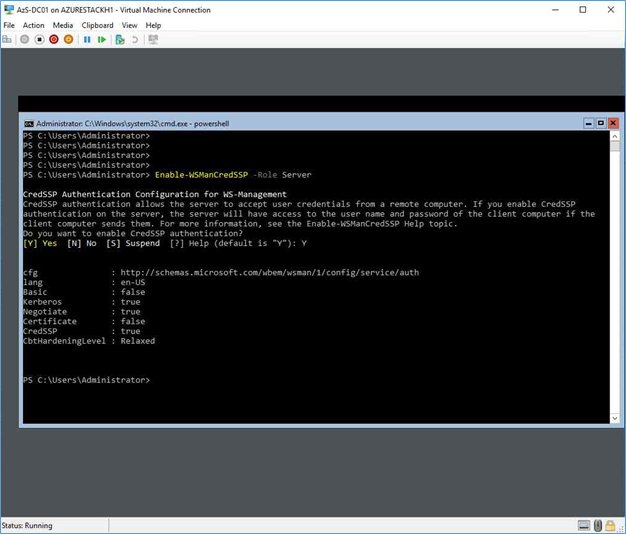Open the Action menu
This screenshot has width=626, height=534.
click(x=33, y=25)
